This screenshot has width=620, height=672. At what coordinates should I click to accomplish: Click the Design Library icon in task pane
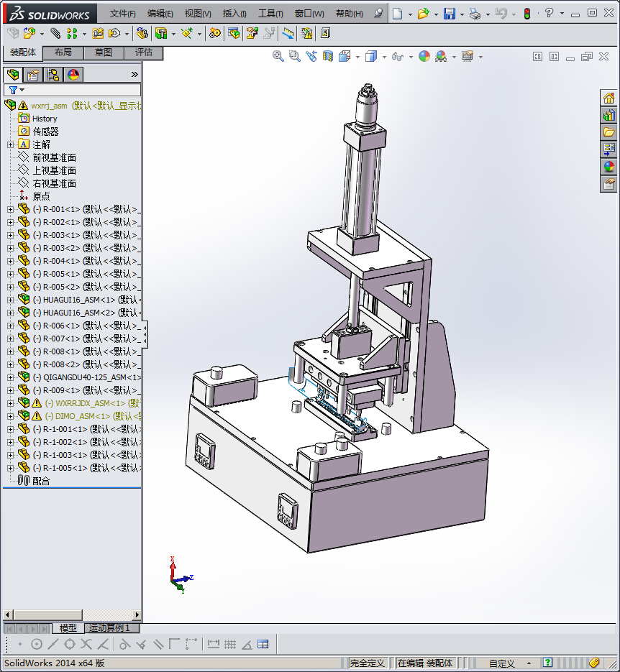(609, 115)
